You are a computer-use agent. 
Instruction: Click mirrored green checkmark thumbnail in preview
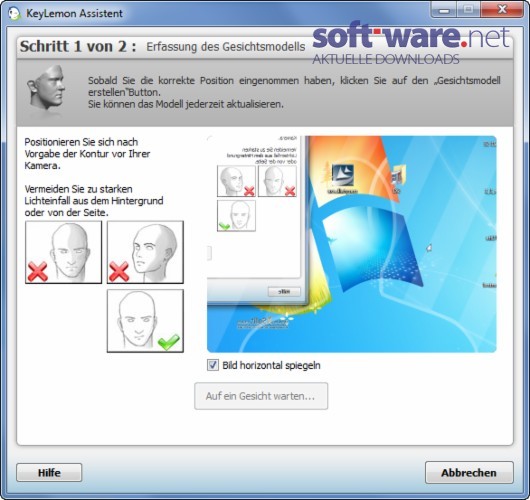pyautogui.click(x=236, y=216)
